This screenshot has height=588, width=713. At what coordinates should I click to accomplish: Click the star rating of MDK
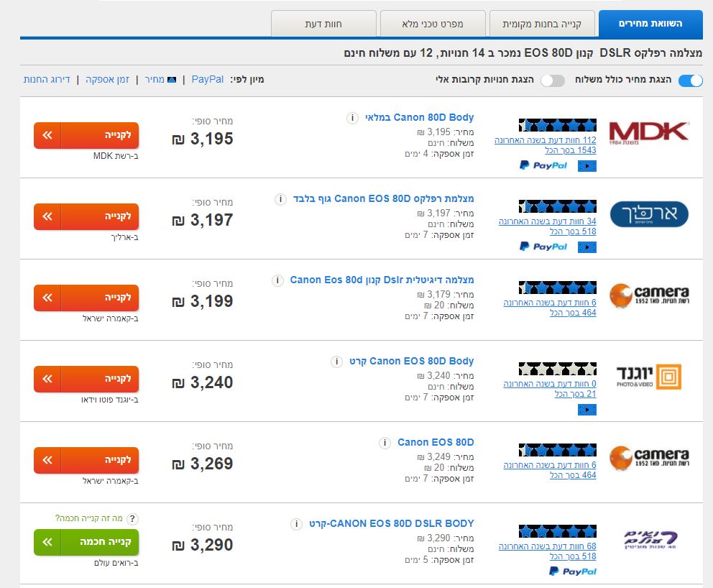point(558,125)
